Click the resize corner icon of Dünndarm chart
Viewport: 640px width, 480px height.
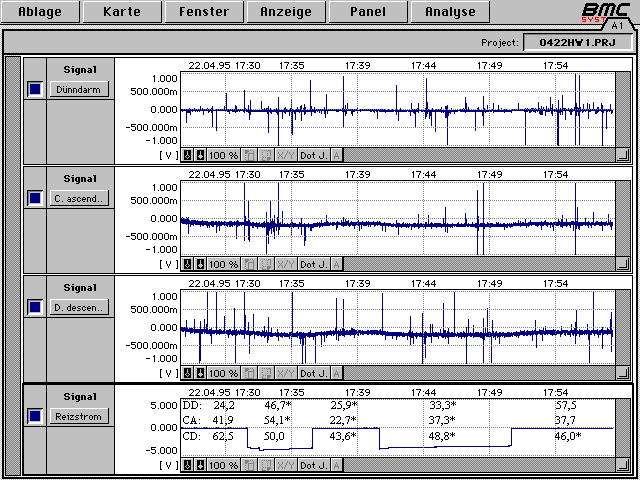(x=622, y=155)
